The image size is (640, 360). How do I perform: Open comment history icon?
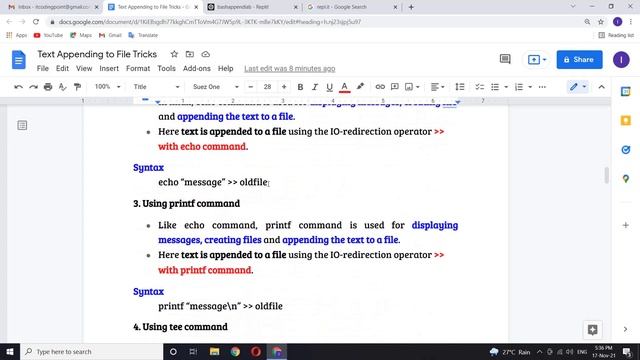point(505,60)
